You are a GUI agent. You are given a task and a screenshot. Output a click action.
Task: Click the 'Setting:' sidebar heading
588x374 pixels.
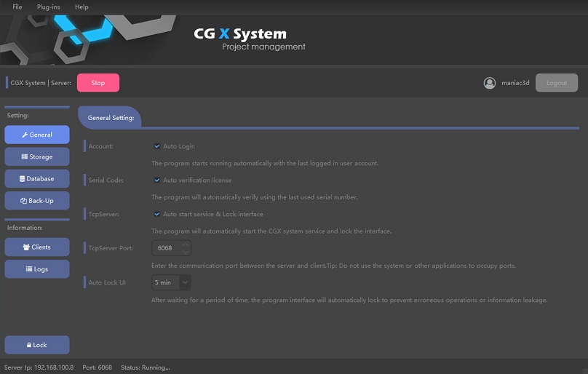(17, 115)
